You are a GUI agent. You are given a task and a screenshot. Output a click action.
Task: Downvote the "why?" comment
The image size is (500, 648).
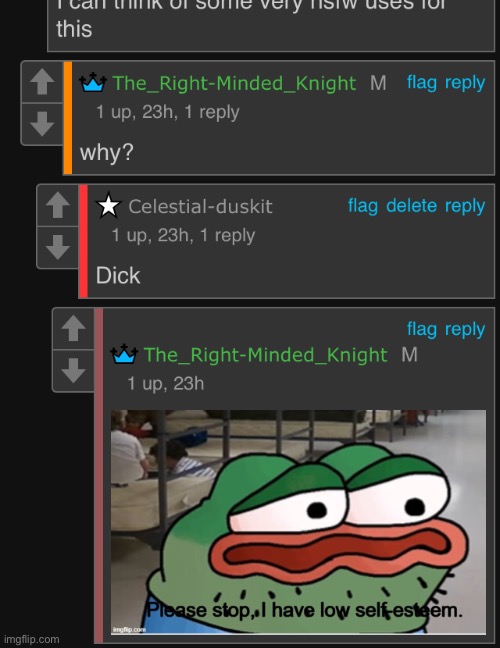pyautogui.click(x=42, y=124)
